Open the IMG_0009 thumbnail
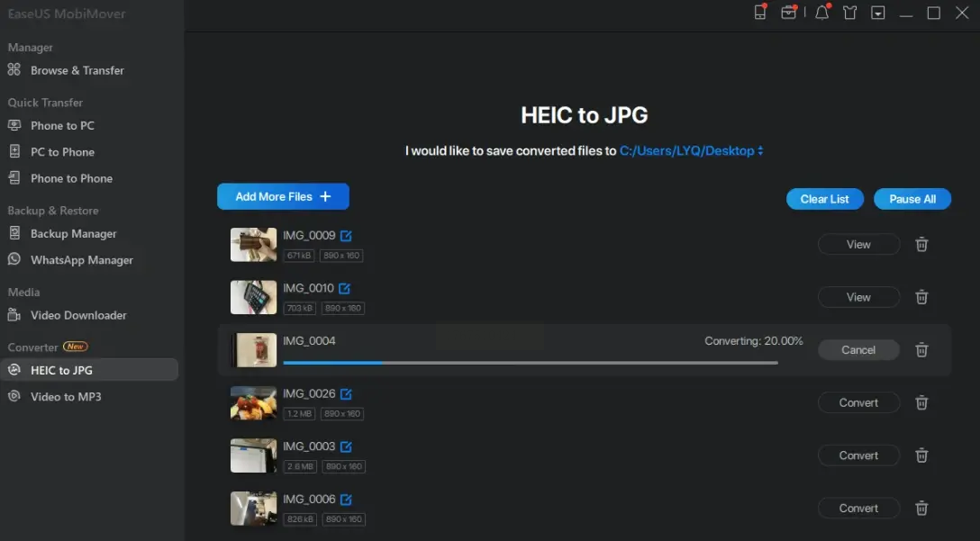980x541 pixels. tap(254, 244)
